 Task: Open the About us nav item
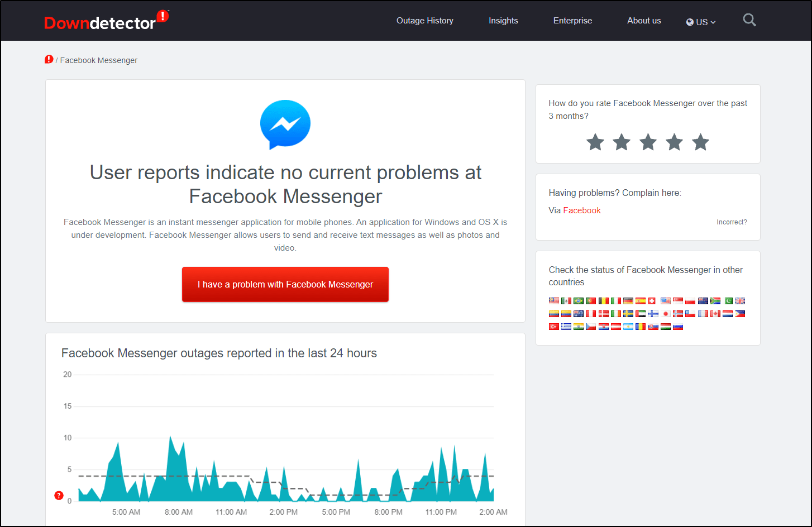click(644, 21)
